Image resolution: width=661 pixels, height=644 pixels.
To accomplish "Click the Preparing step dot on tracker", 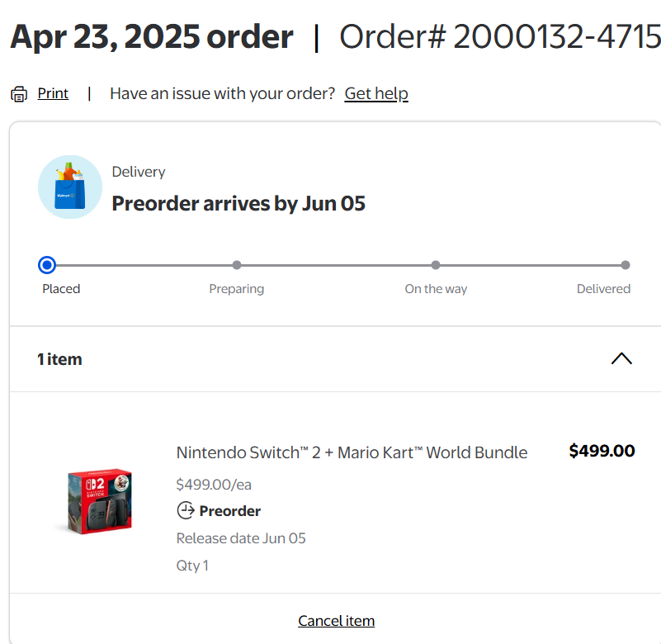I will pyautogui.click(x=237, y=265).
